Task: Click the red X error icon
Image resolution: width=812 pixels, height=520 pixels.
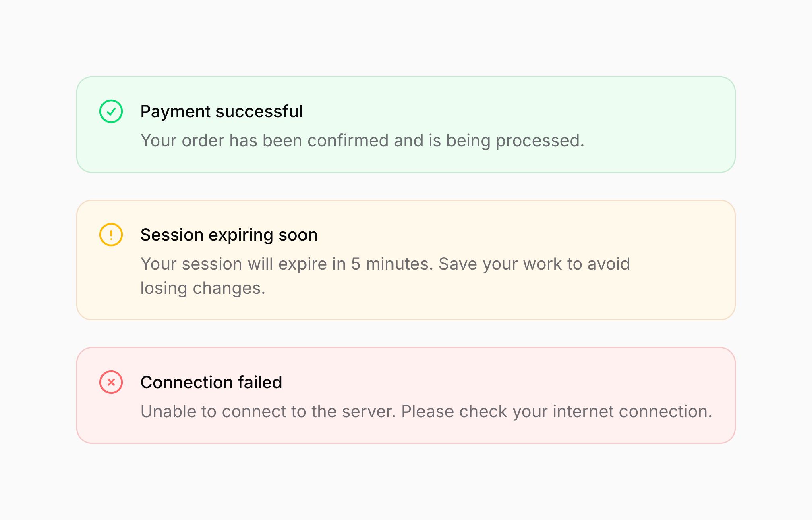Action: (111, 382)
